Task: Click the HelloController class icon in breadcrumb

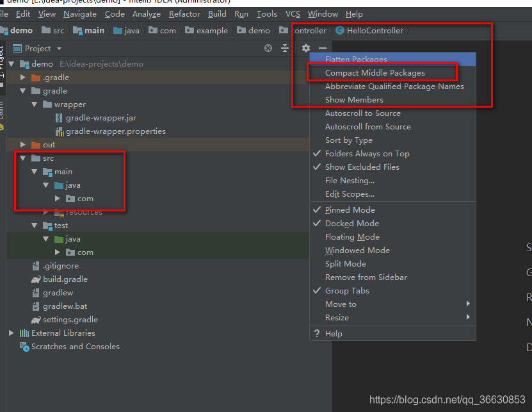Action: coord(340,31)
